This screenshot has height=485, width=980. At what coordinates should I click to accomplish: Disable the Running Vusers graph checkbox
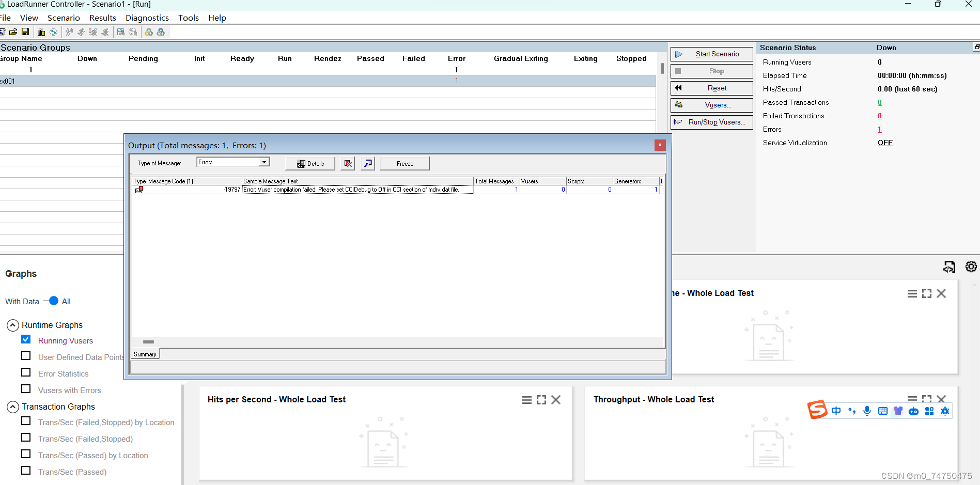[x=26, y=339]
